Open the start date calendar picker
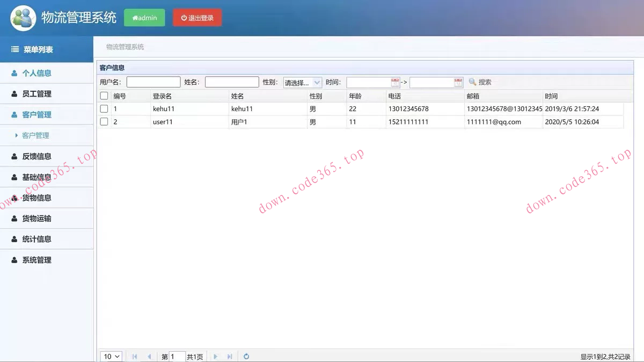Image resolution: width=644 pixels, height=362 pixels. click(395, 82)
